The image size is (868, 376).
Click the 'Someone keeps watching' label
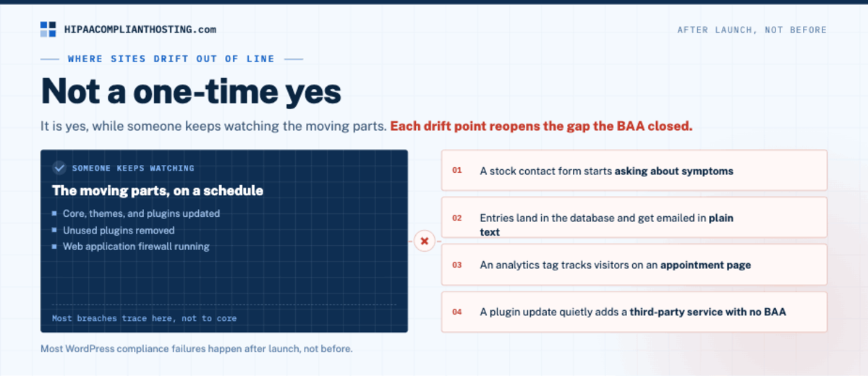pyautogui.click(x=133, y=168)
